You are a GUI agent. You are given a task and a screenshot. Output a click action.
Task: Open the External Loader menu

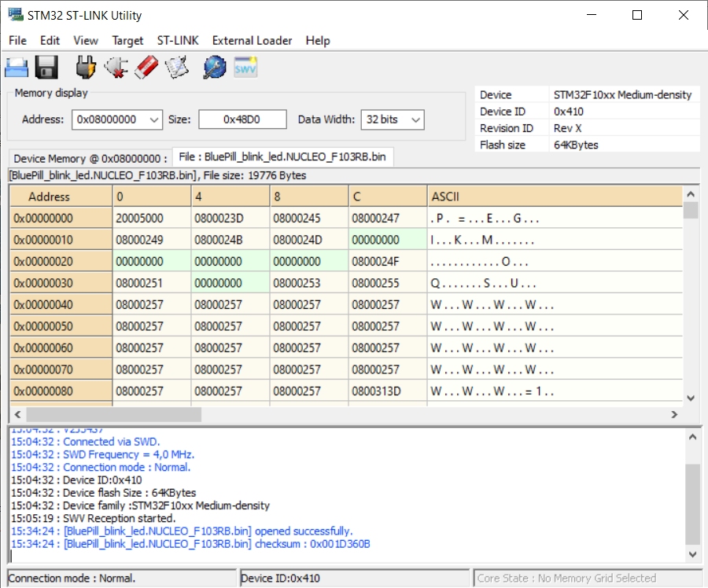pos(252,40)
